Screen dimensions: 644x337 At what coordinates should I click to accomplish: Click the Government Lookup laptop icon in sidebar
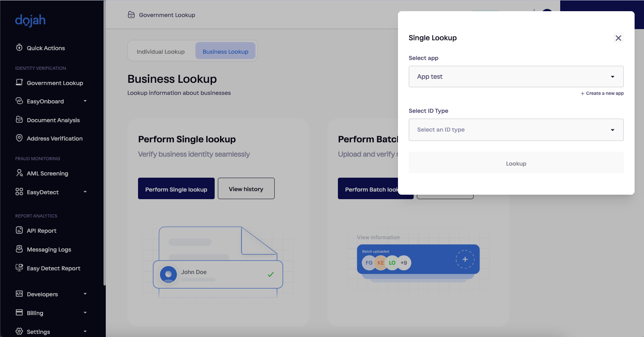[x=19, y=82]
